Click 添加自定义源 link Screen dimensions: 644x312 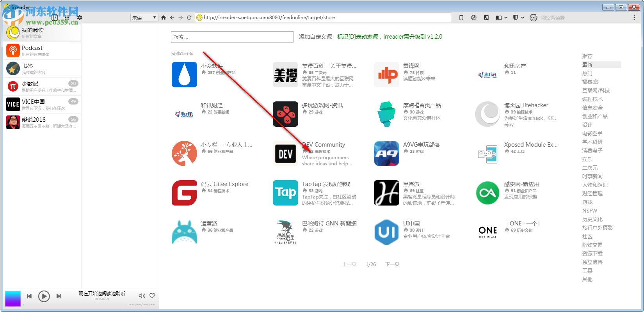315,37
